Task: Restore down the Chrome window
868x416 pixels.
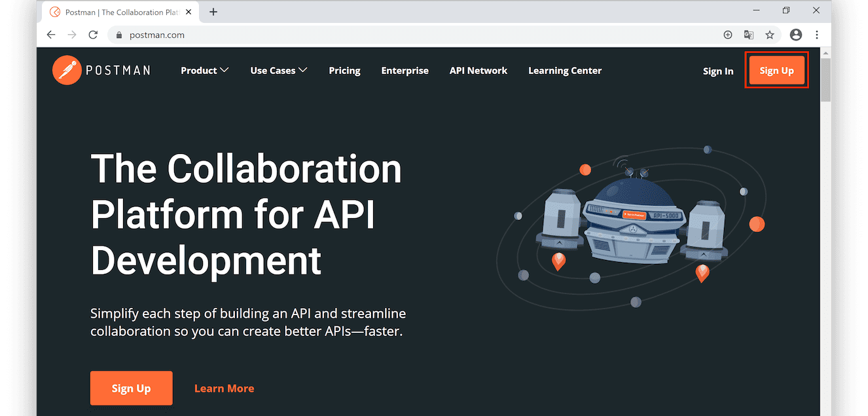Action: (x=786, y=10)
